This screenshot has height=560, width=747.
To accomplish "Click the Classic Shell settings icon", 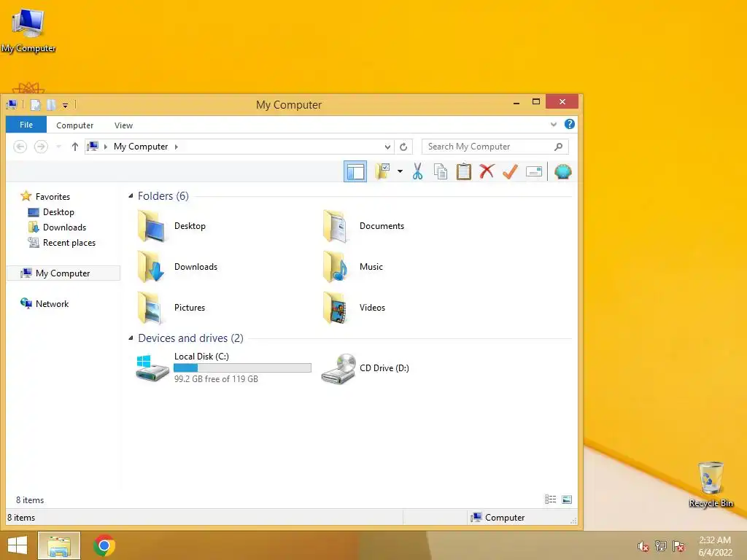I will tap(562, 171).
